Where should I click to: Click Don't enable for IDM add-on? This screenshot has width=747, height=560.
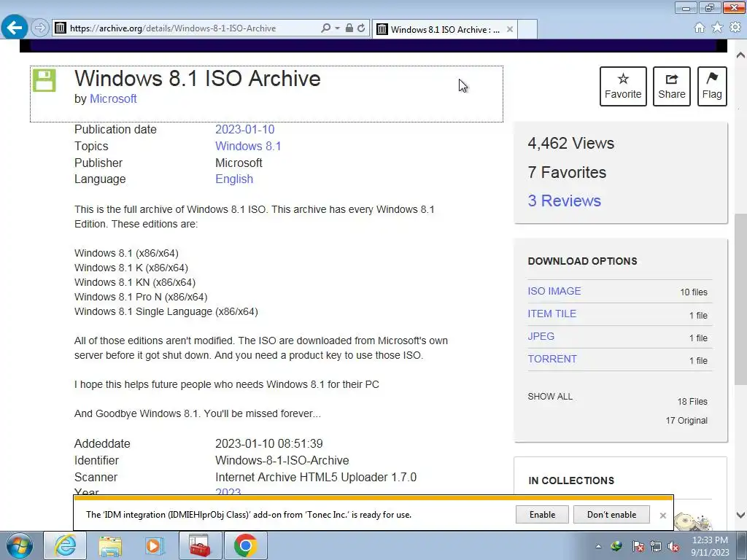pyautogui.click(x=611, y=515)
